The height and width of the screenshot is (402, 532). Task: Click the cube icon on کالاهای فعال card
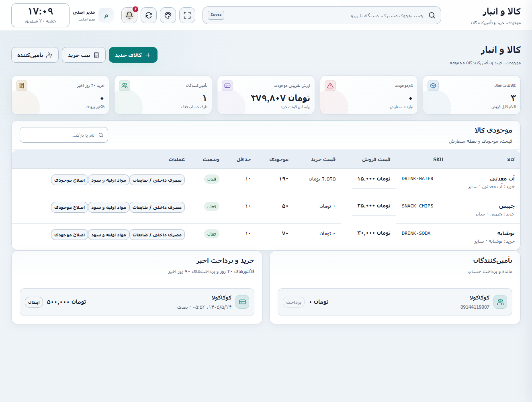pos(433,86)
